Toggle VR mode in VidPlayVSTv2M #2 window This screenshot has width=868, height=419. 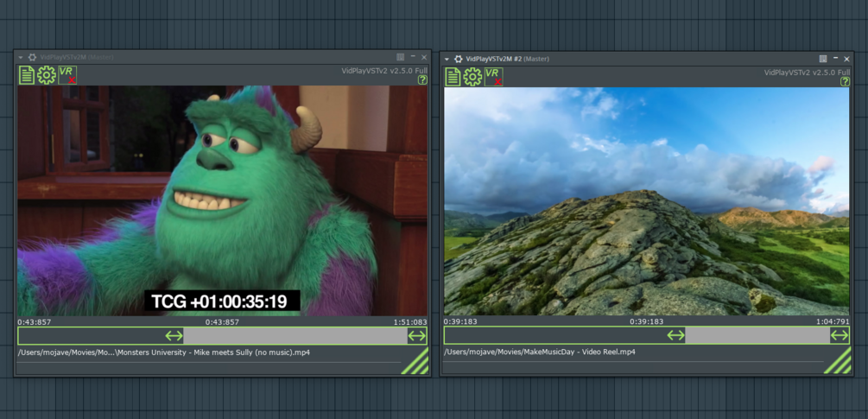coord(494,77)
